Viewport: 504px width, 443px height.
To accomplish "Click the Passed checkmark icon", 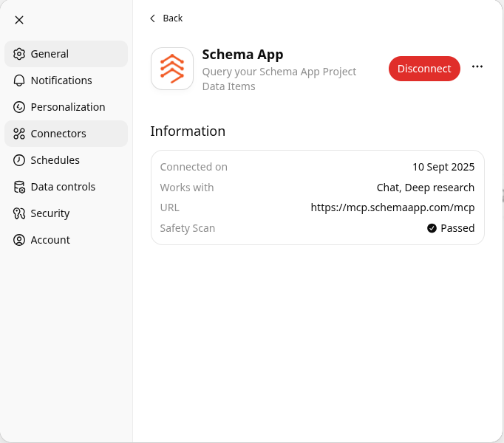I will coord(432,228).
